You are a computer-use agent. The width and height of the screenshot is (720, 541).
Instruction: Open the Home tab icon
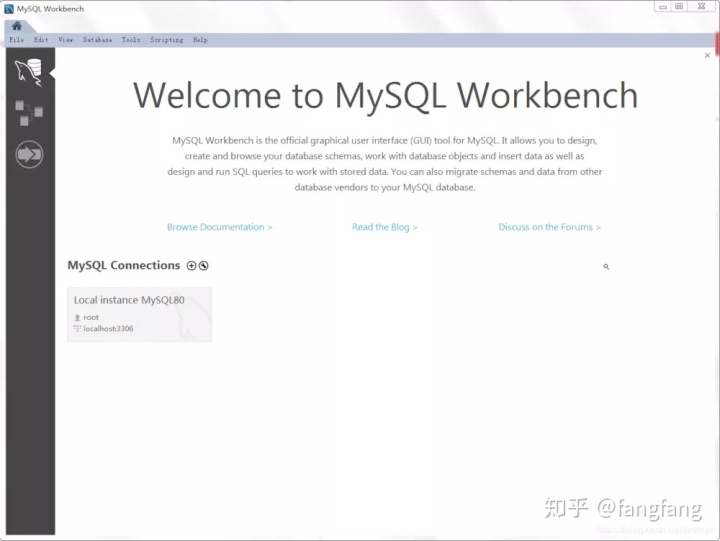(17, 26)
